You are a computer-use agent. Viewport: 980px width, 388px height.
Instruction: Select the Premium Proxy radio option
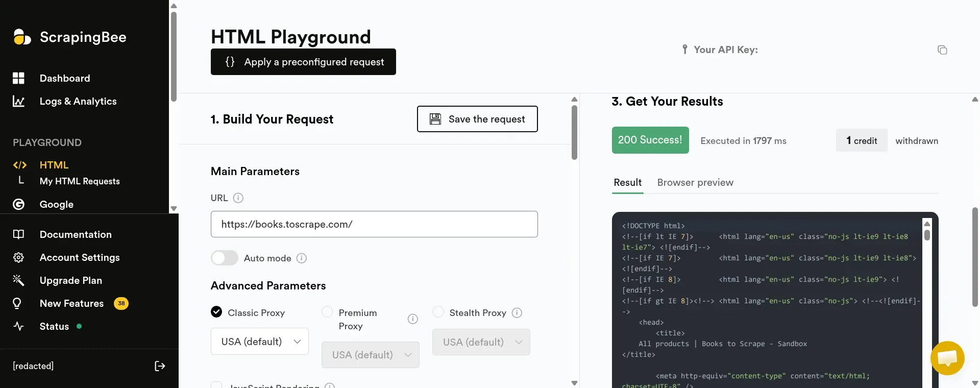[x=327, y=311]
